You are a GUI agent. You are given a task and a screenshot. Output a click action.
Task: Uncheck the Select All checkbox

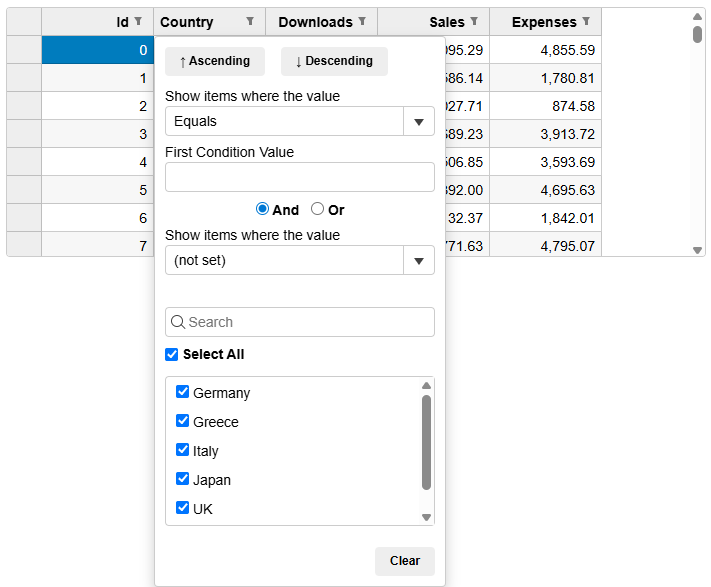172,354
